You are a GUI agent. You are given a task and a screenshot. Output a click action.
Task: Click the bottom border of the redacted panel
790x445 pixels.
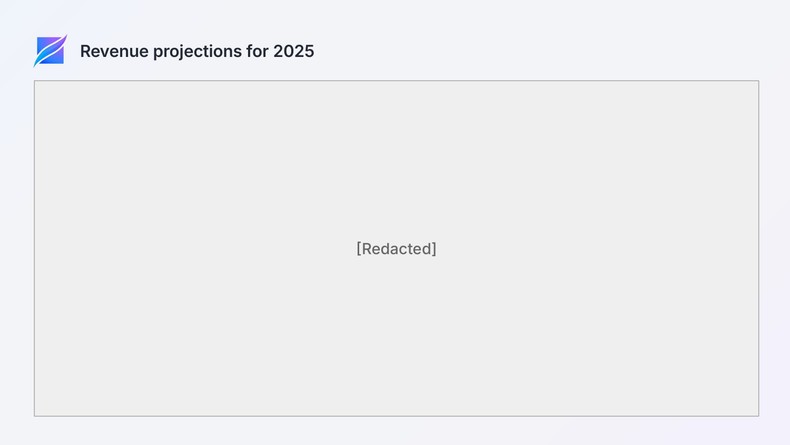point(396,416)
